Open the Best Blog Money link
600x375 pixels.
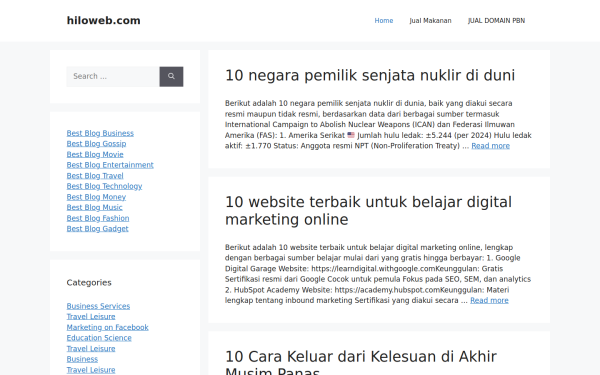point(96,197)
